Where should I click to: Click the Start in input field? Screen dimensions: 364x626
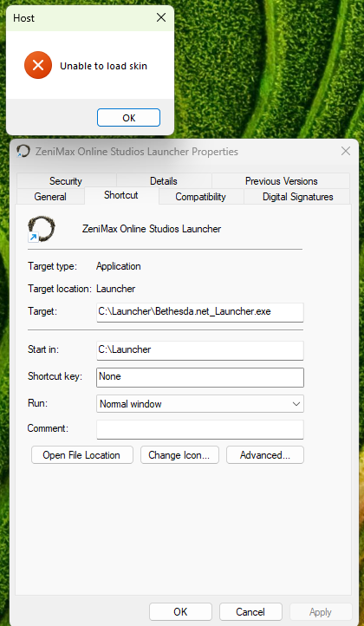coord(200,350)
